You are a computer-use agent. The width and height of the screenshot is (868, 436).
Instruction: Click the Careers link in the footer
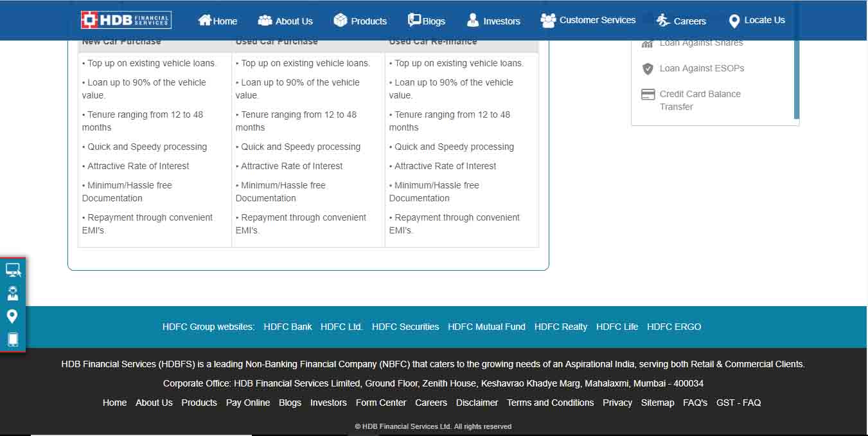coord(431,403)
